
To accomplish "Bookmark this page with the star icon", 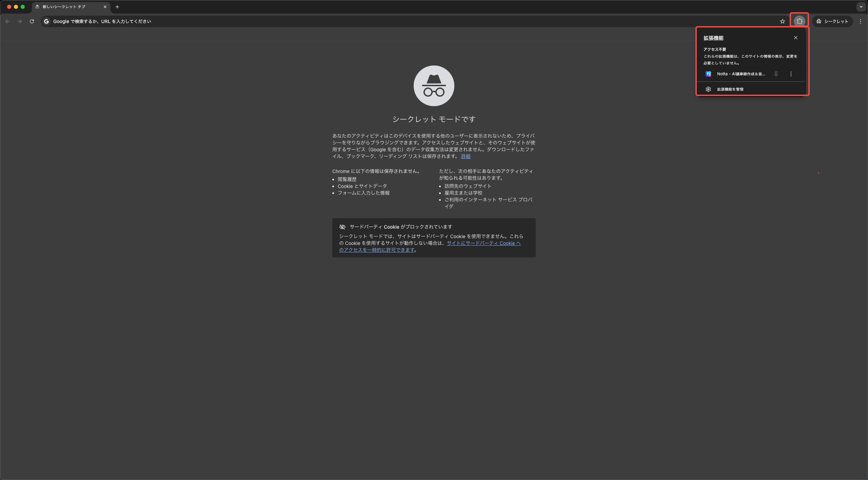I will (x=782, y=21).
